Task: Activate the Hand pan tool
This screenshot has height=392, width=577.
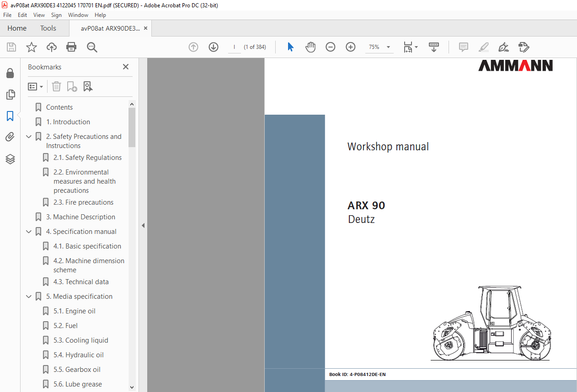Action: (310, 47)
